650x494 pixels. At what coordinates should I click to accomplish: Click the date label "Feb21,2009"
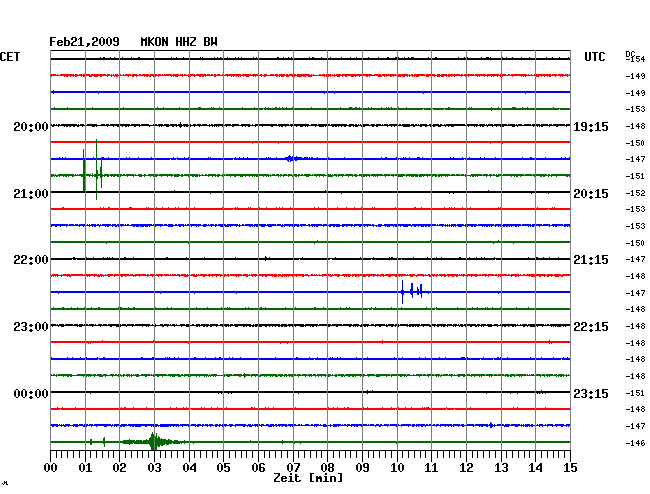click(x=84, y=42)
